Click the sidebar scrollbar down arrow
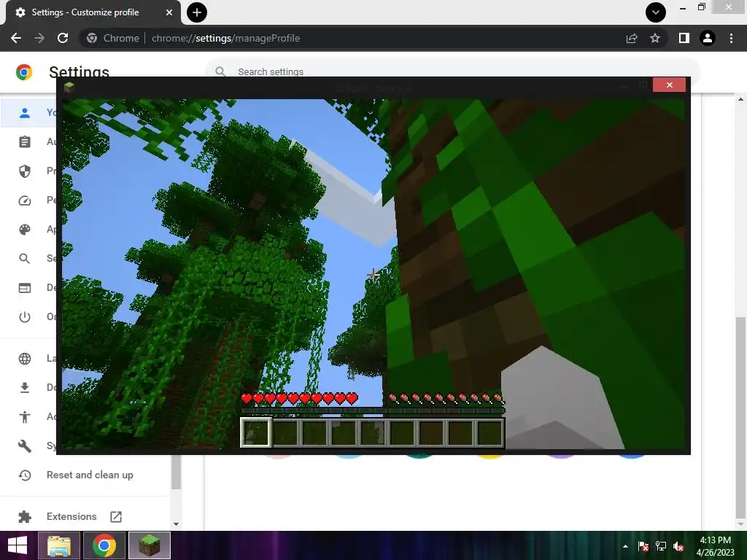This screenshot has height=560, width=747. [176, 524]
